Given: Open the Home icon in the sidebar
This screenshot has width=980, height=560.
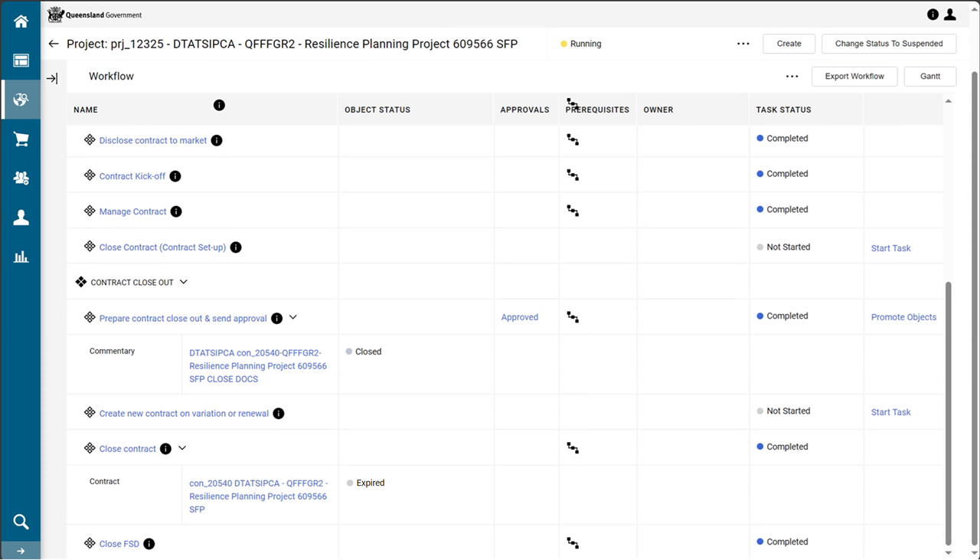Looking at the screenshot, I should pos(21,21).
